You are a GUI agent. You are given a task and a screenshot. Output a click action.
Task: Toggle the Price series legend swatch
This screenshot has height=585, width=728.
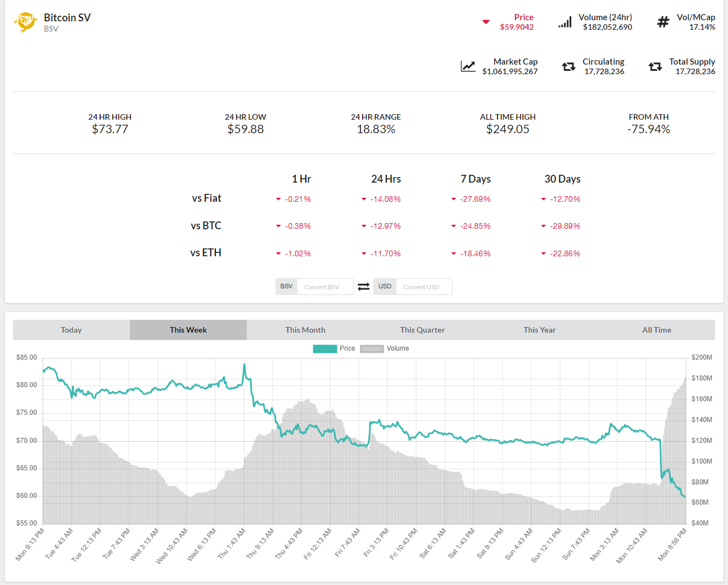pyautogui.click(x=325, y=348)
